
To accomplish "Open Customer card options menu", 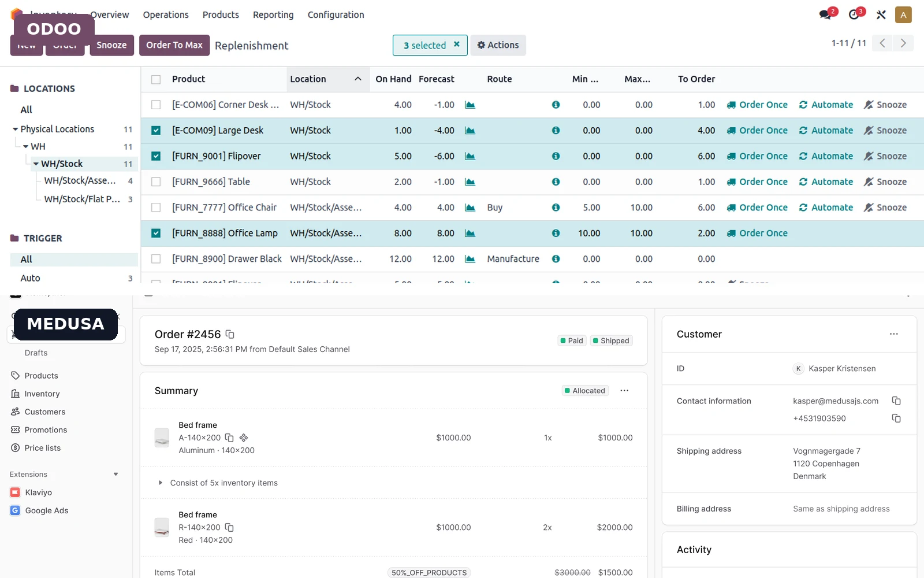I will point(894,334).
